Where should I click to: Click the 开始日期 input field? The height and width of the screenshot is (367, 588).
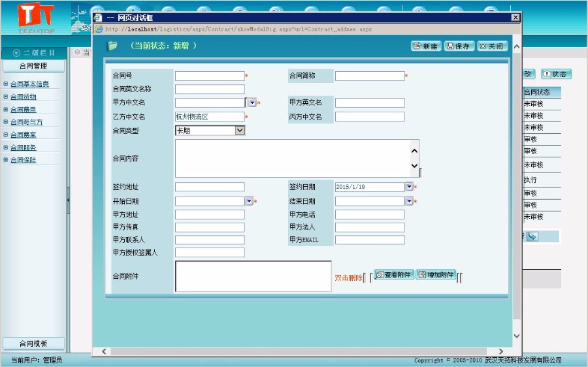coord(210,201)
